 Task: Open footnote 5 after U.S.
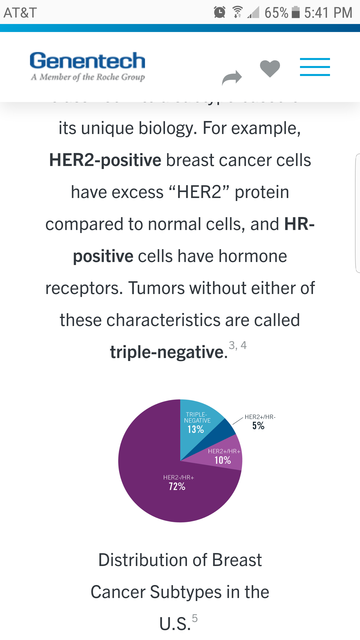195,618
